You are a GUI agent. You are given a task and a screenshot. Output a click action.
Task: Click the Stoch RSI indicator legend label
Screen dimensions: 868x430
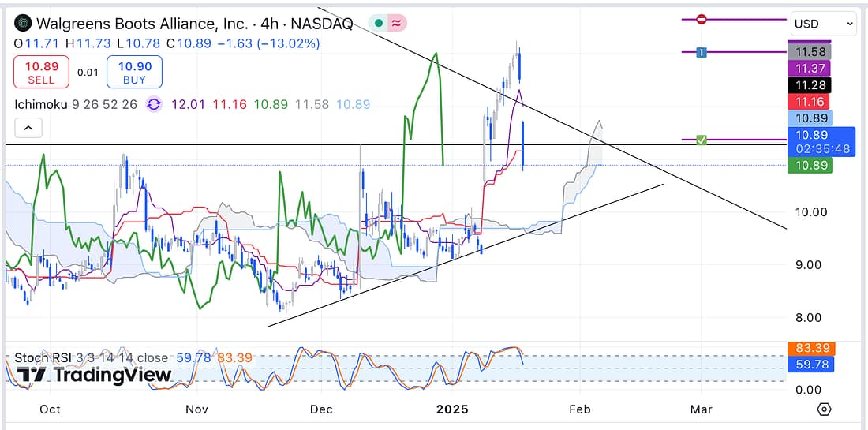pos(47,358)
